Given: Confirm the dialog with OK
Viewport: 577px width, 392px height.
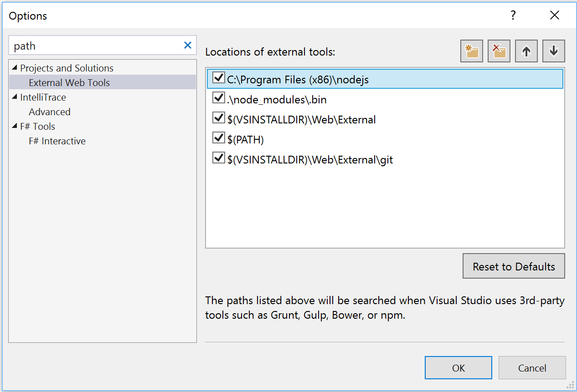Looking at the screenshot, I should click(458, 368).
